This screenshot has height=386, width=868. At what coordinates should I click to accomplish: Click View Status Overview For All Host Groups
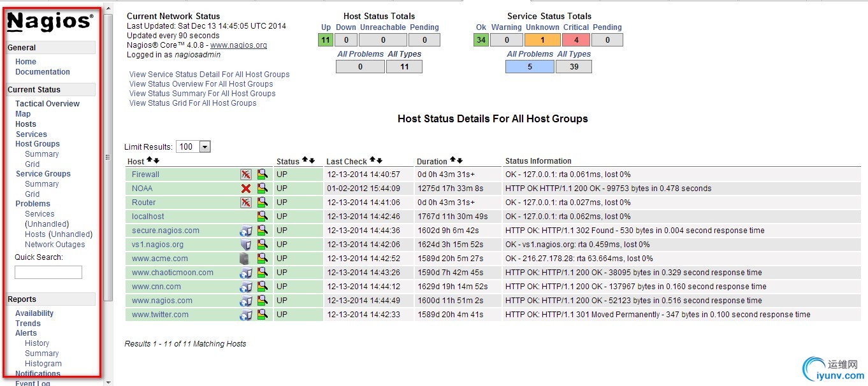coord(201,84)
